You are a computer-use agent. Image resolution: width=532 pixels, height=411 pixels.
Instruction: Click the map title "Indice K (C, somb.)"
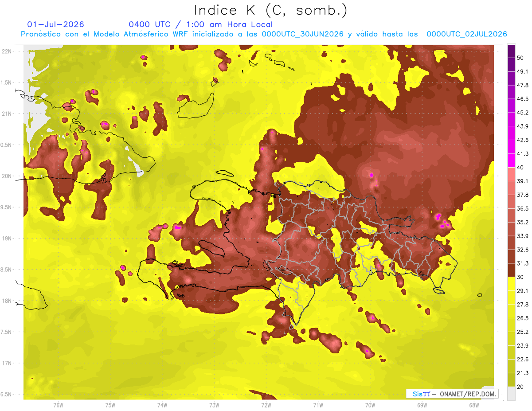(x=271, y=10)
